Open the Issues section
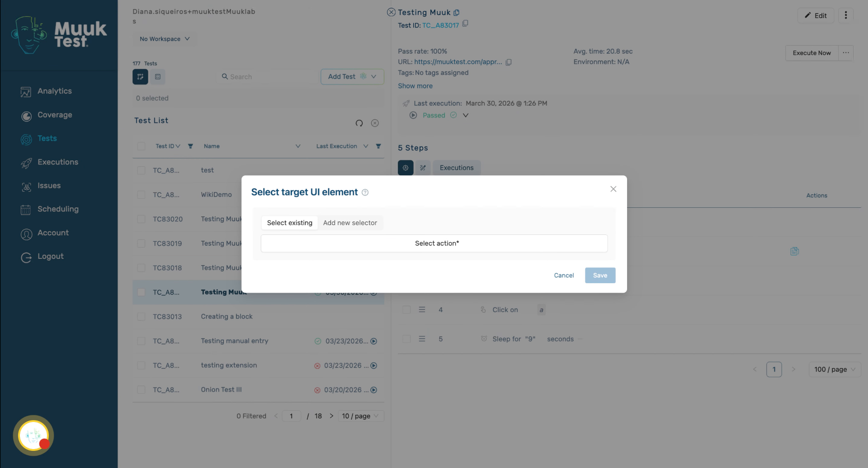Image resolution: width=868 pixels, height=468 pixels. 49,186
